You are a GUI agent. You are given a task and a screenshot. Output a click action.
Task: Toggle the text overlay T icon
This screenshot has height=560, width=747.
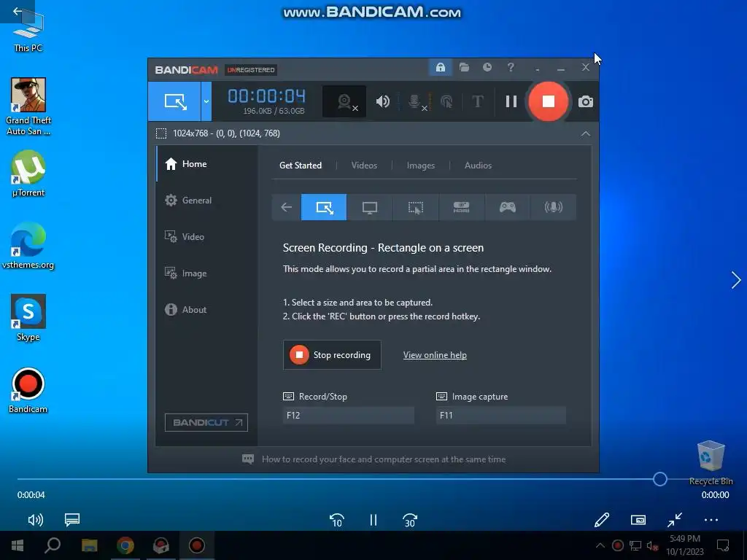477,101
